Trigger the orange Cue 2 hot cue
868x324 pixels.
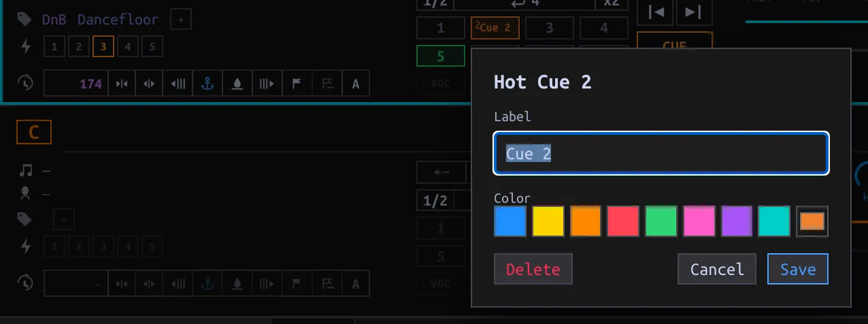[x=495, y=28]
